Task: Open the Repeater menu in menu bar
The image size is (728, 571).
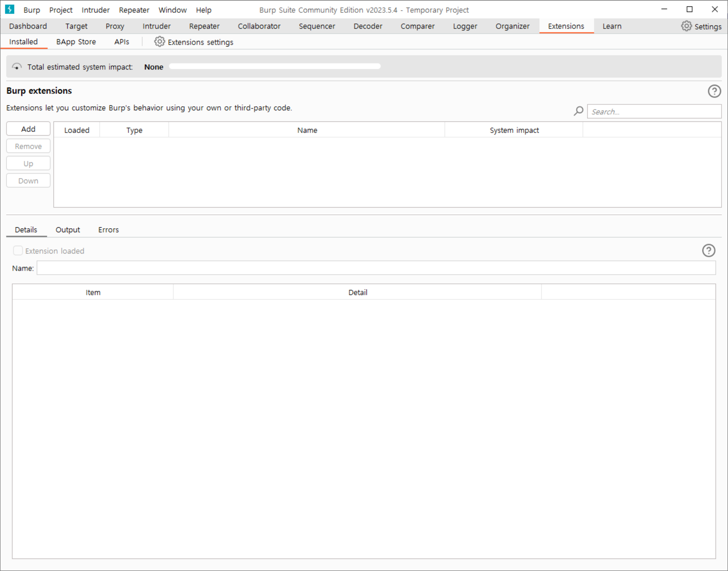Action: (x=134, y=10)
